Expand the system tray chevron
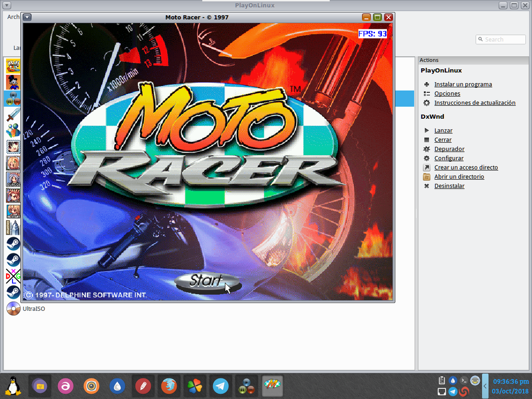 coord(485,386)
